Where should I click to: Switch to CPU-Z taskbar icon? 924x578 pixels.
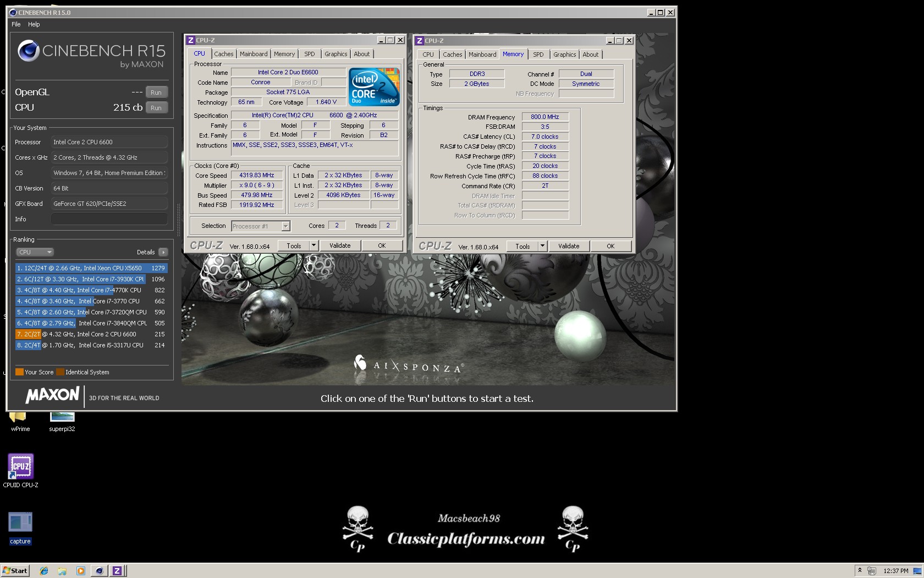[x=117, y=571]
